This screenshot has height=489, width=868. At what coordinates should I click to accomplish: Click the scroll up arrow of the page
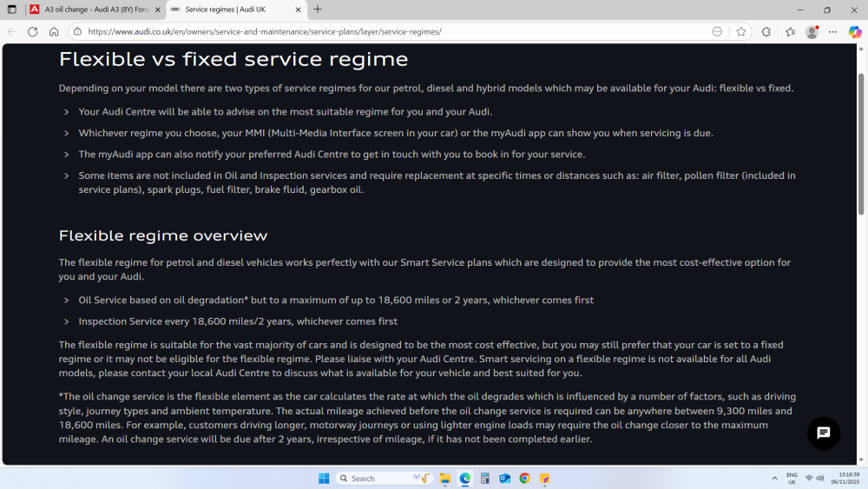(x=861, y=49)
